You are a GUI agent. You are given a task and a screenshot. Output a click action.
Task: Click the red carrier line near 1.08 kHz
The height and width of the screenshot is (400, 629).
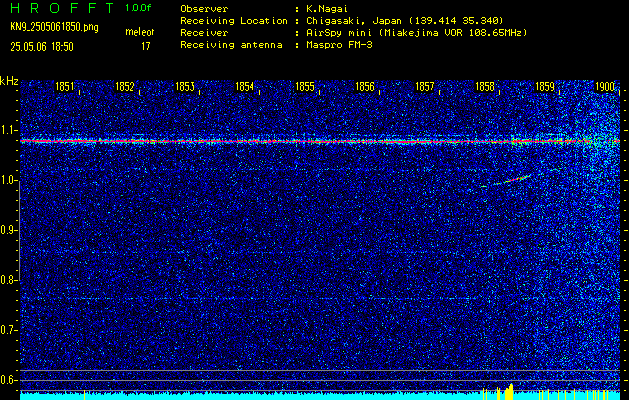(x=320, y=141)
